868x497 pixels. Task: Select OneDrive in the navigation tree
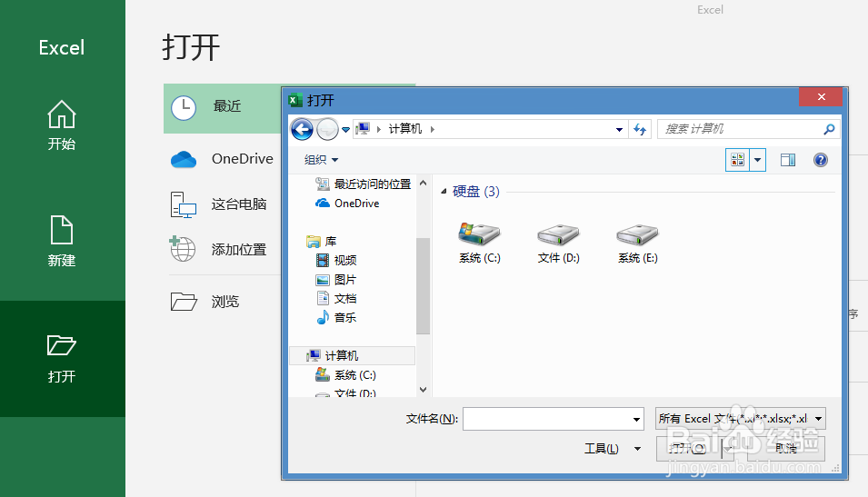347,204
